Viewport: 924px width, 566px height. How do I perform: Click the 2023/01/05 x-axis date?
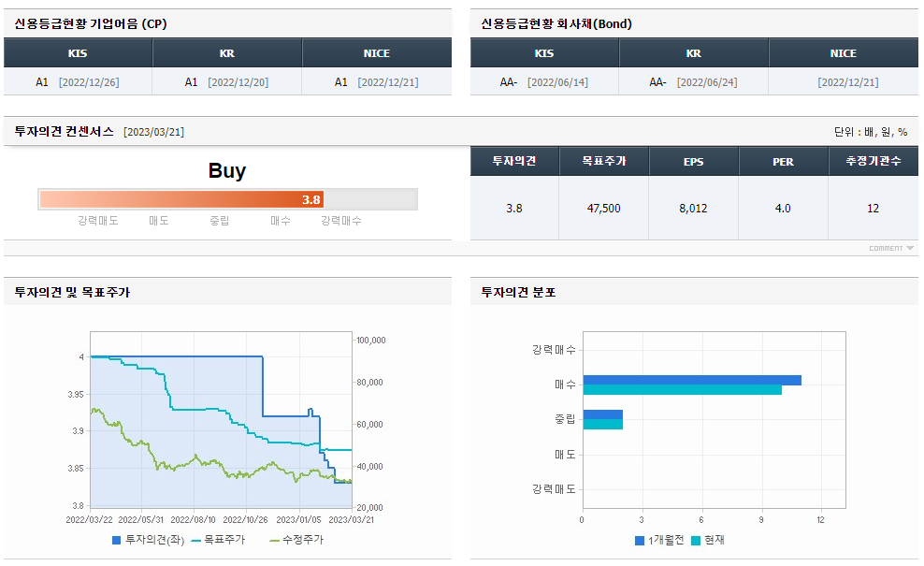click(298, 519)
